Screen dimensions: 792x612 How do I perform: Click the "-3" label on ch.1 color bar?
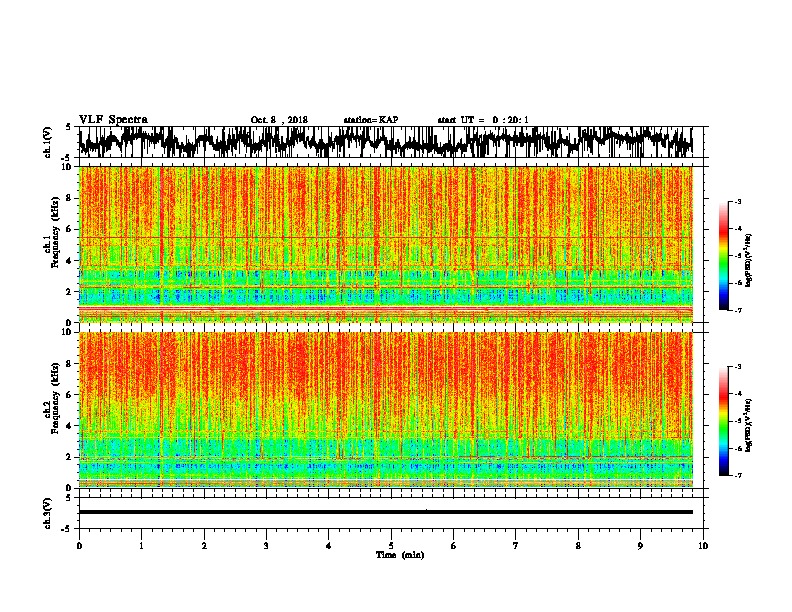(x=738, y=201)
